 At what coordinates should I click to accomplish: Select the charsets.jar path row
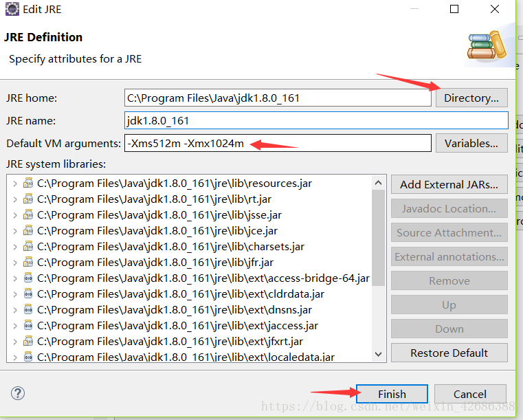pos(170,247)
